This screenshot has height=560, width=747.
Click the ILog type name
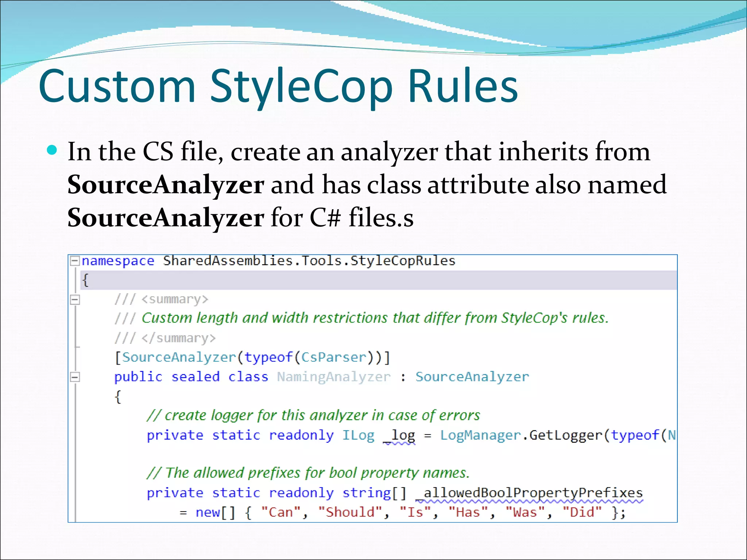tap(358, 435)
